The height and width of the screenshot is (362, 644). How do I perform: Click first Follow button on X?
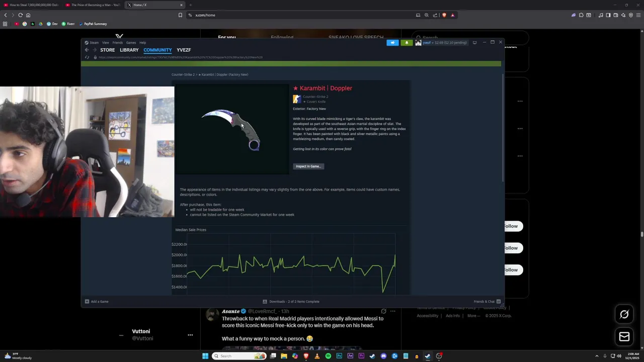coord(512,226)
